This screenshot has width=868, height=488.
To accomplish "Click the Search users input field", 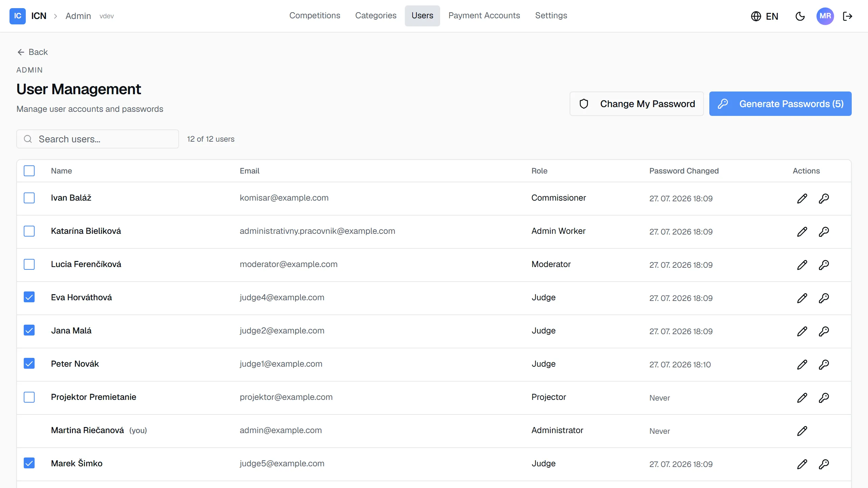I will point(98,139).
